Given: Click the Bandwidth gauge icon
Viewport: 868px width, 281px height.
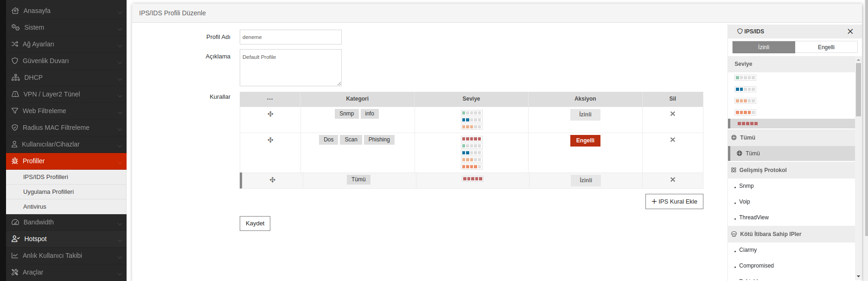Looking at the screenshot, I should [x=15, y=222].
